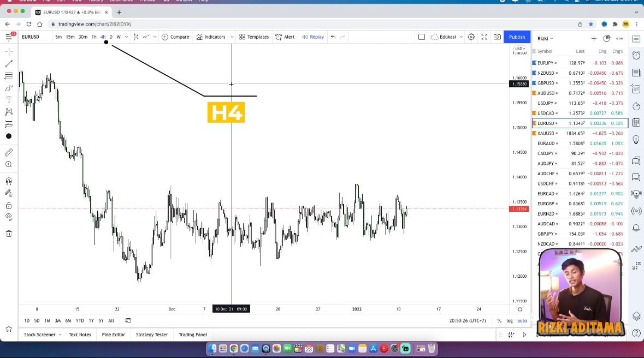Image resolution: width=644 pixels, height=358 pixels.
Task: Select the Text annotation tool
Action: (x=9, y=100)
